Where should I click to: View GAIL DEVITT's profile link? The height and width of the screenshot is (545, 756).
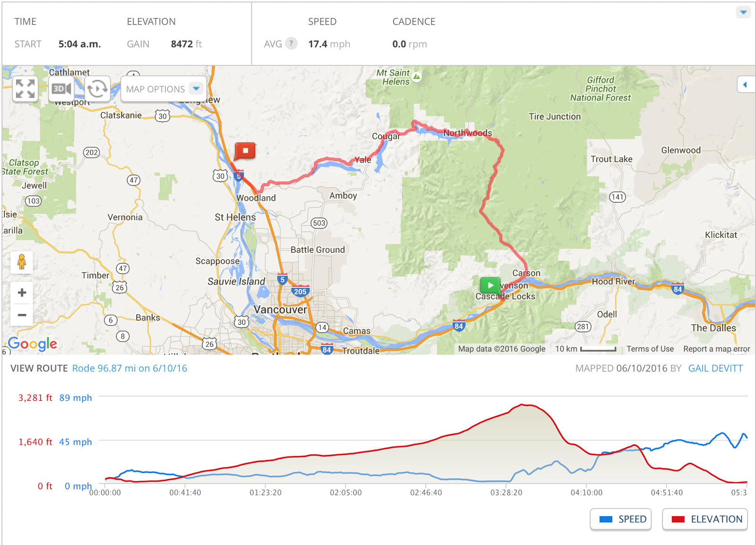click(715, 368)
